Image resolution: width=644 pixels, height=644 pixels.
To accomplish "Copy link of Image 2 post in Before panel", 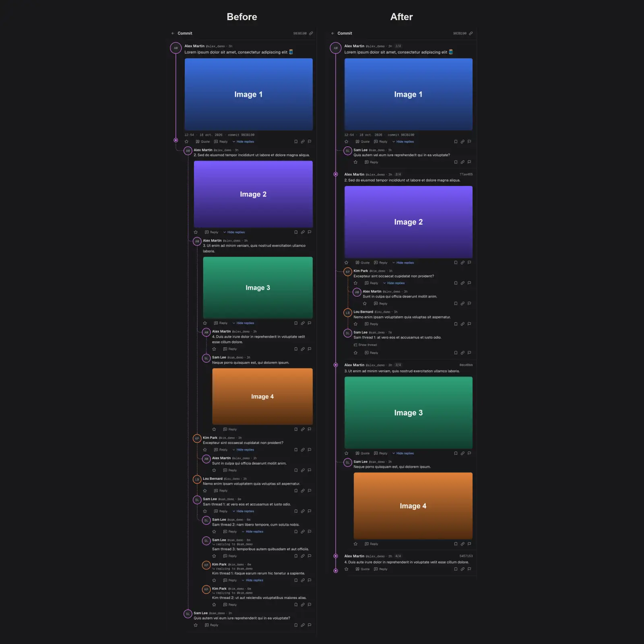I will [x=303, y=232].
